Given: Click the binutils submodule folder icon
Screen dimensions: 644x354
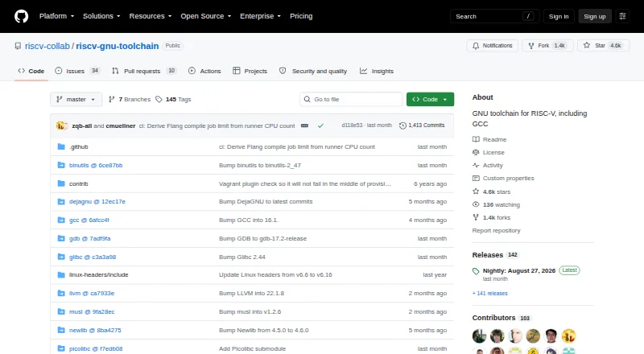Looking at the screenshot, I should coord(61,165).
